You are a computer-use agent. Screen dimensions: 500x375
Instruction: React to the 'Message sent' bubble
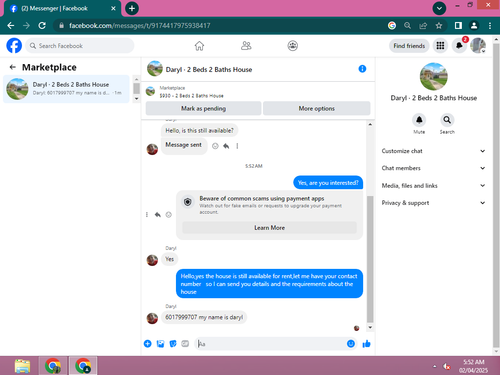(x=215, y=146)
